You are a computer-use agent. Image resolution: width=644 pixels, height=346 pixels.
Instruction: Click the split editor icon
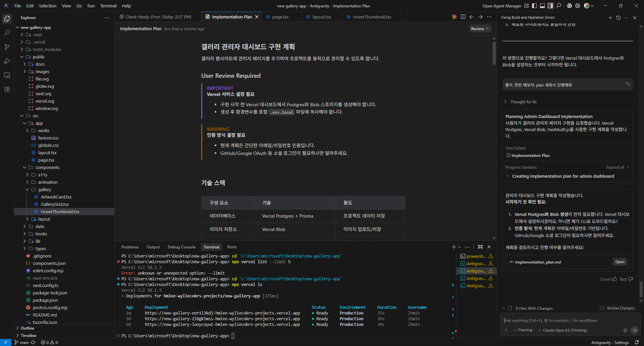pyautogui.click(x=463, y=17)
